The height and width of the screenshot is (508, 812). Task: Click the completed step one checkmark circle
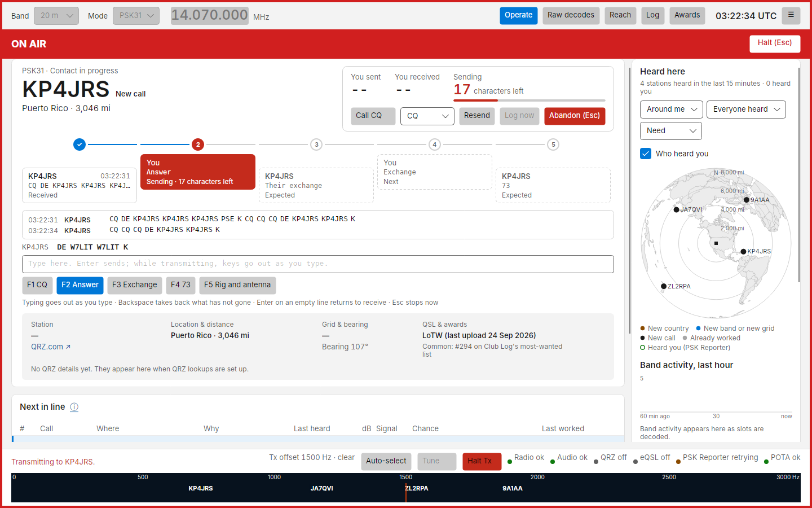click(x=80, y=144)
